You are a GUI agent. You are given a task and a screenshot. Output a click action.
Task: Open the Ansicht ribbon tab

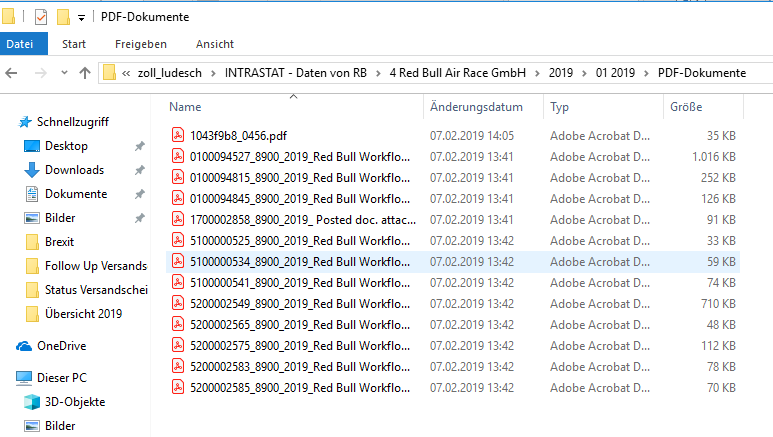tap(215, 44)
